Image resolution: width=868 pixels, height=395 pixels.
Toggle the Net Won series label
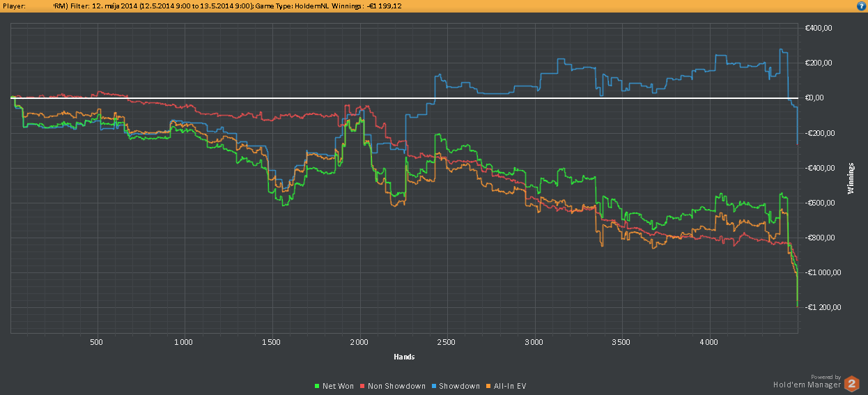pos(338,386)
